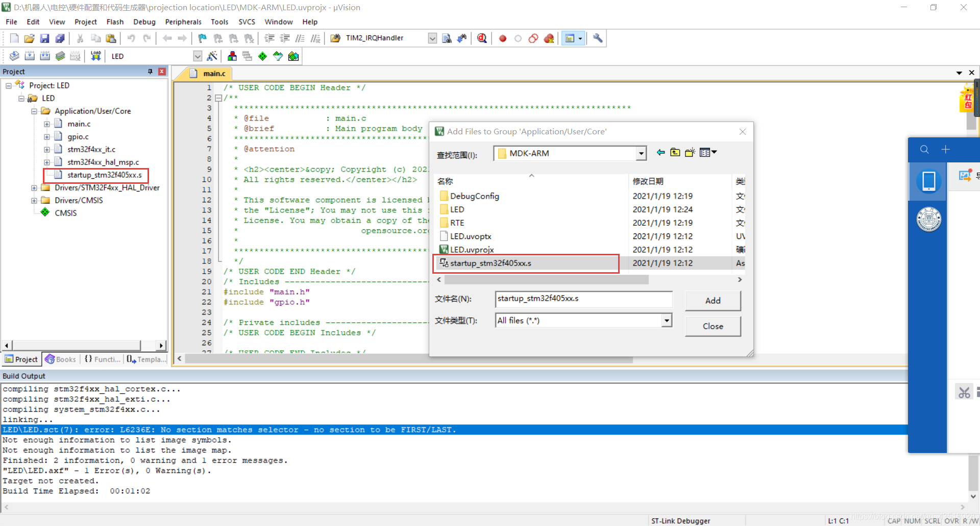The width and height of the screenshot is (980, 526).
Task: Save the current file with the floppy disk icon
Action: point(45,38)
